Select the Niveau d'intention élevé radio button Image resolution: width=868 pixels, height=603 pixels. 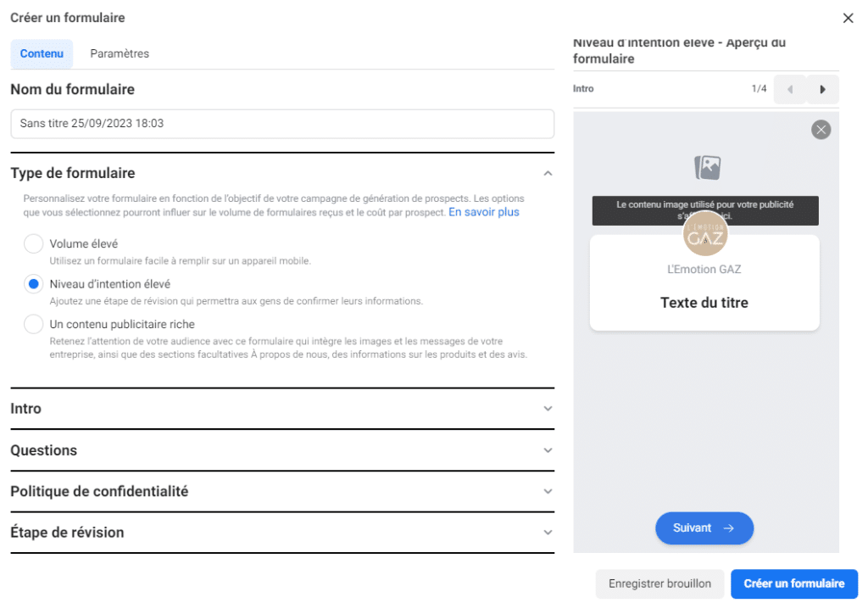pos(33,284)
